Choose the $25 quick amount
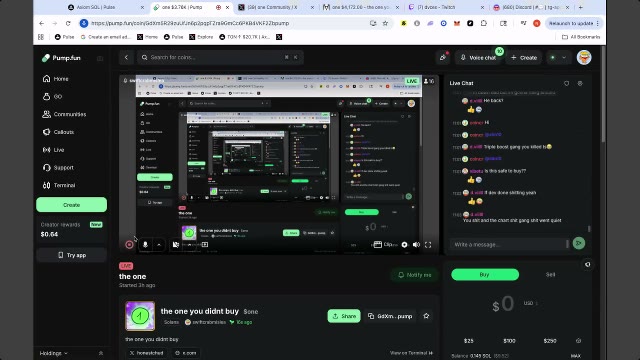 pyautogui.click(x=469, y=341)
